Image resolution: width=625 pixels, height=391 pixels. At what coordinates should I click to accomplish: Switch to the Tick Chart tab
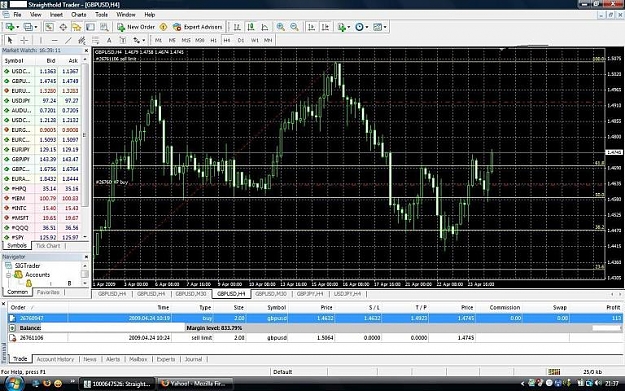[x=48, y=246]
